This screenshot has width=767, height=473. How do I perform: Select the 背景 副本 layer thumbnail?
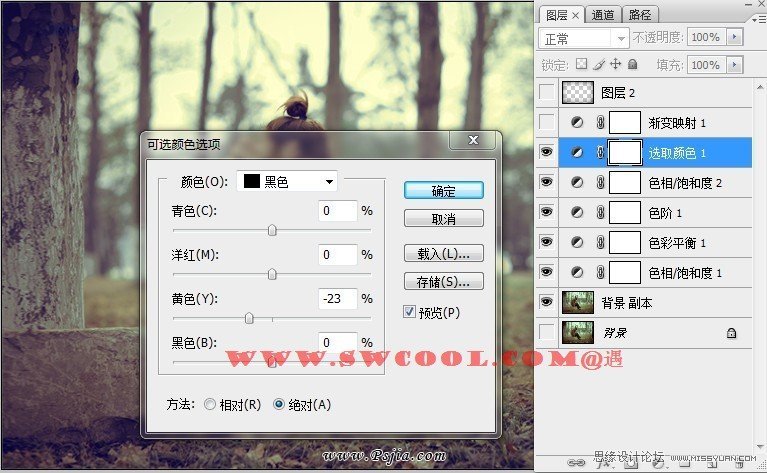(578, 302)
